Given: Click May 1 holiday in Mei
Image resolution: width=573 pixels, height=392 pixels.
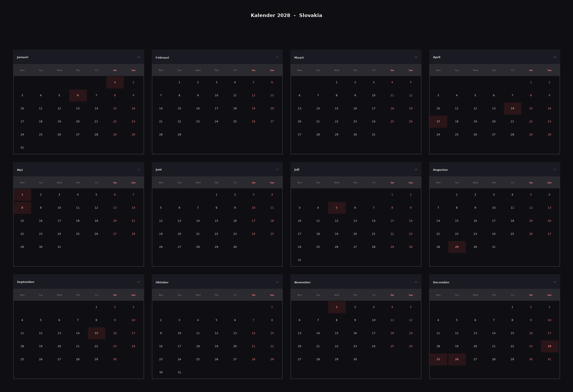Looking at the screenshot, I should pos(22,194).
